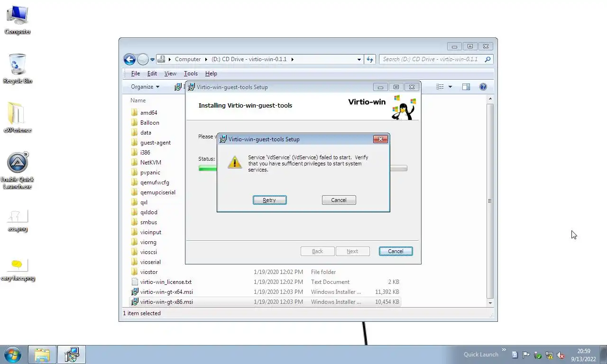Screen dimensions: 607x364
Task: Refresh the Explorer folder view
Action: (370, 59)
